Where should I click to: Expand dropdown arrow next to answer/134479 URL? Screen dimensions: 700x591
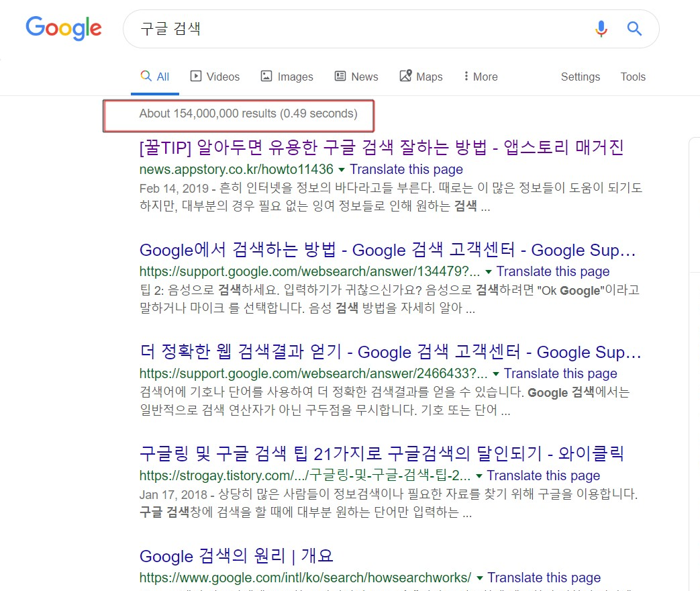(x=489, y=271)
